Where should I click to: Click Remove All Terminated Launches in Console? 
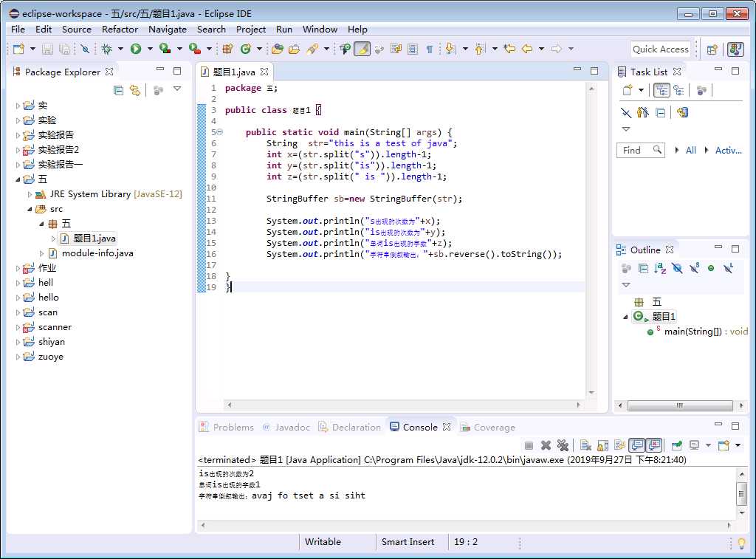coord(563,445)
